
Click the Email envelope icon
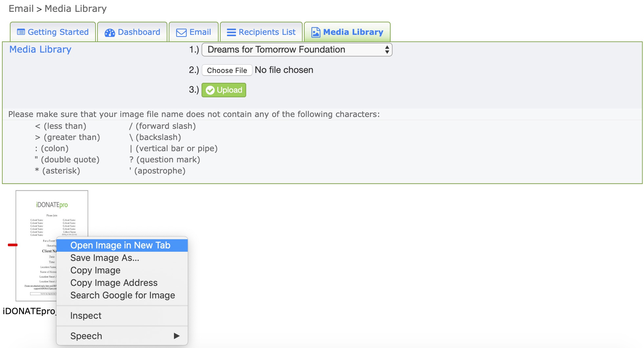[x=181, y=33]
